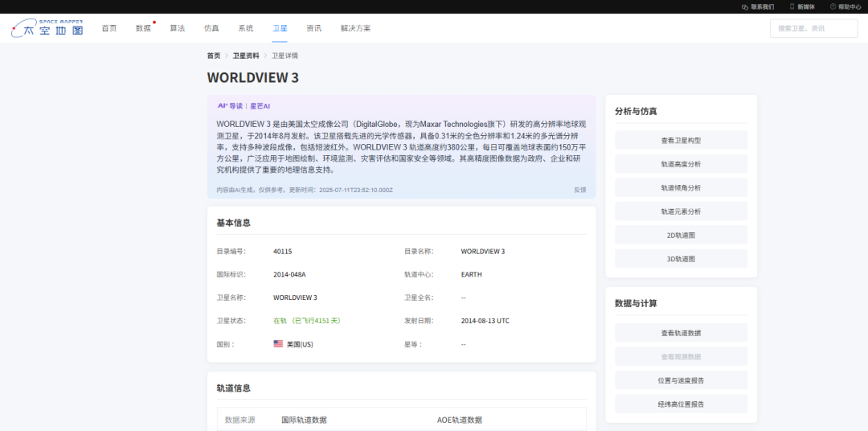This screenshot has width=868, height=431.
Task: Open the 仿真 navigation menu
Action: pos(211,28)
